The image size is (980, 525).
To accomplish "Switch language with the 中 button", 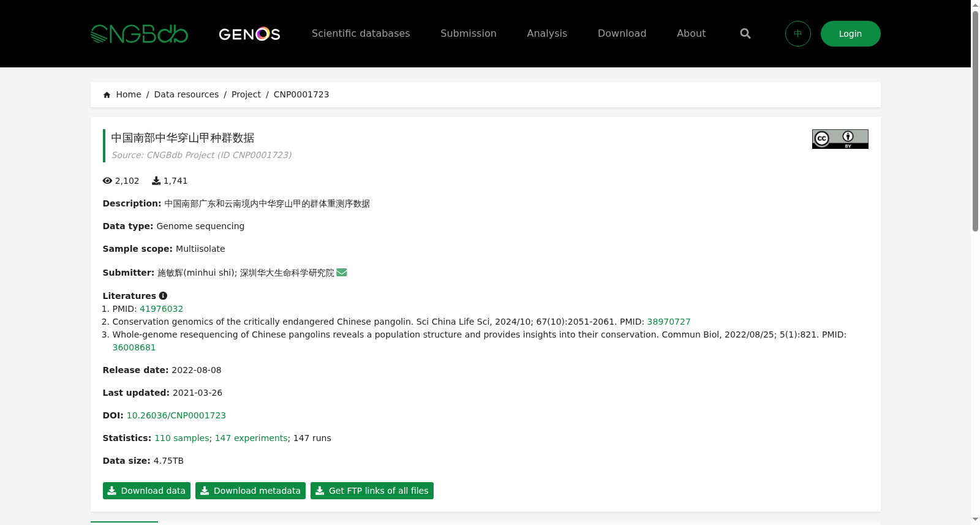I will tap(798, 34).
